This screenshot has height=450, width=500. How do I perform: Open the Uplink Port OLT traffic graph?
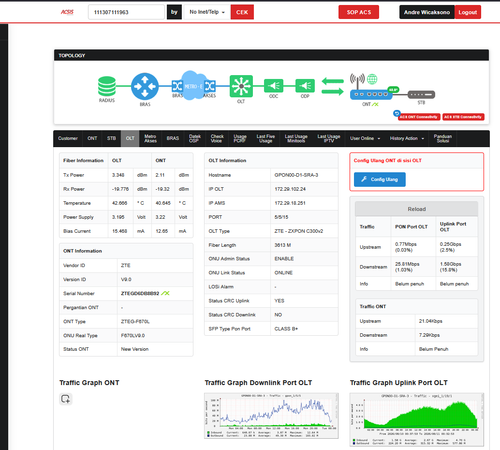pos(417,419)
